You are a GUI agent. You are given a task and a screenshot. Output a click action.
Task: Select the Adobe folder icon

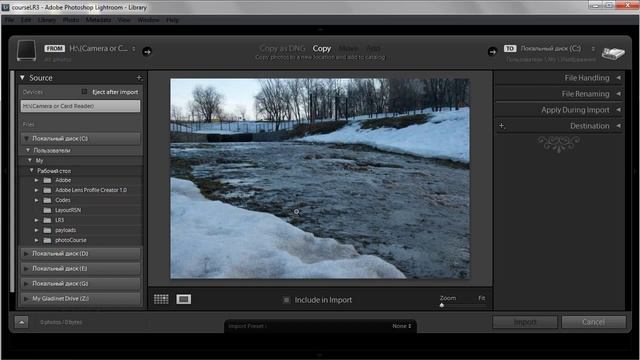coord(47,180)
